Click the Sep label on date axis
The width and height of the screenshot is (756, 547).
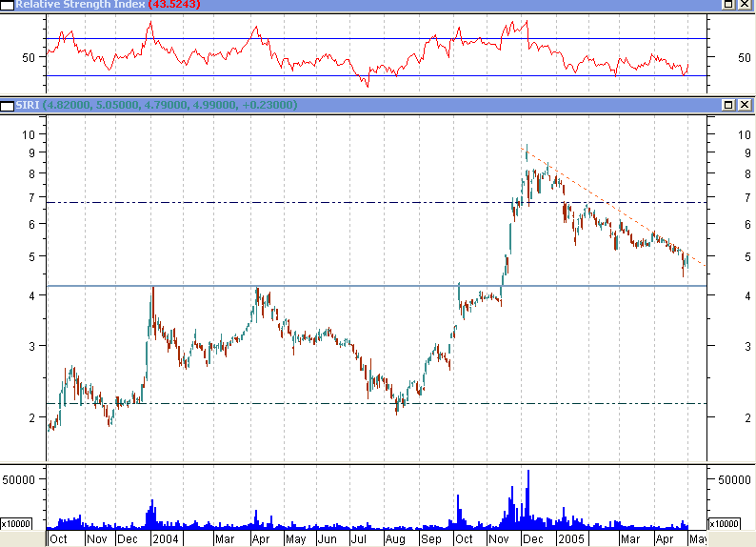[430, 538]
